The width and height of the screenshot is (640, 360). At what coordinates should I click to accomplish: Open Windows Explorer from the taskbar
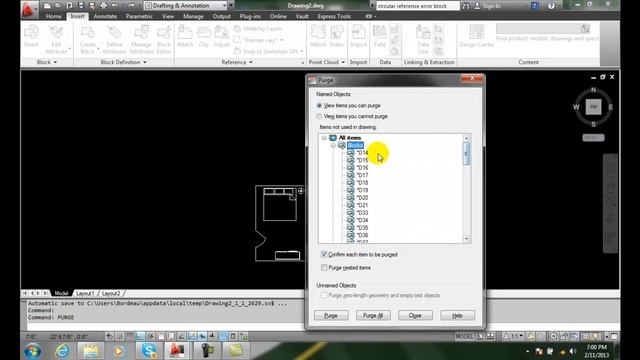[91, 351]
